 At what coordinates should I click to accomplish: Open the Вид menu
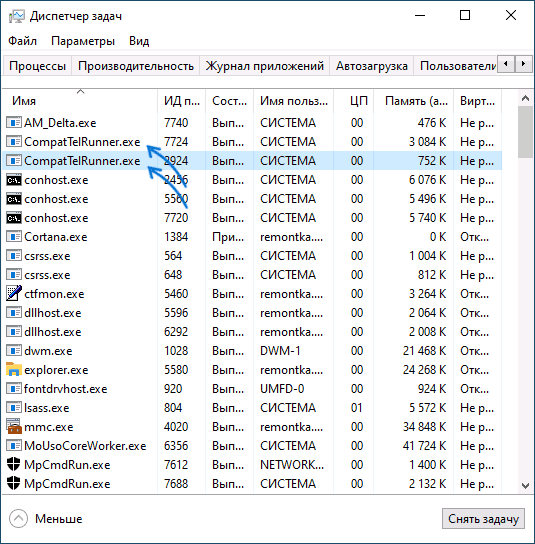point(139,41)
